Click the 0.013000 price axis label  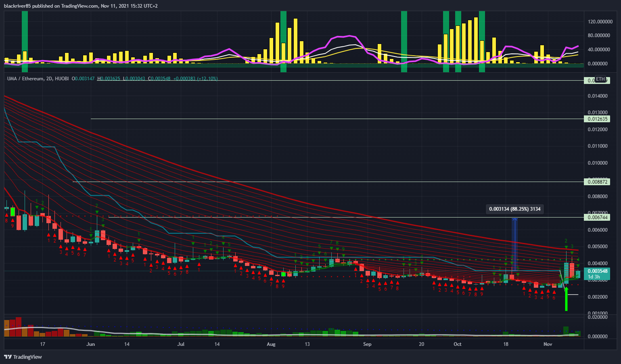tap(598, 113)
